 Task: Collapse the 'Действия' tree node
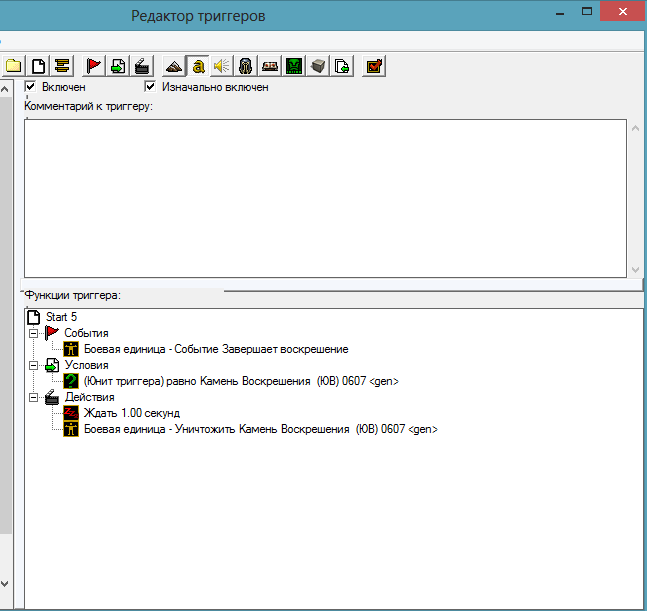(x=33, y=397)
